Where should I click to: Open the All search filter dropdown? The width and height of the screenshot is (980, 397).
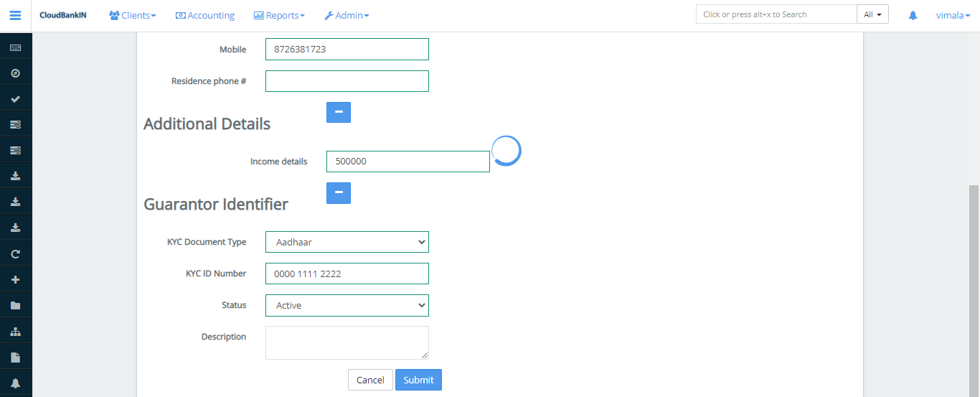[872, 14]
